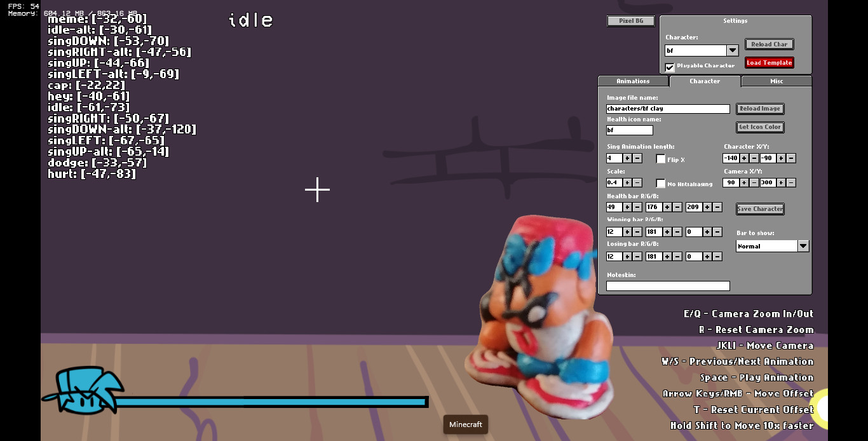Click the Minecraft label at bottom
The width and height of the screenshot is (868, 441).
(466, 424)
